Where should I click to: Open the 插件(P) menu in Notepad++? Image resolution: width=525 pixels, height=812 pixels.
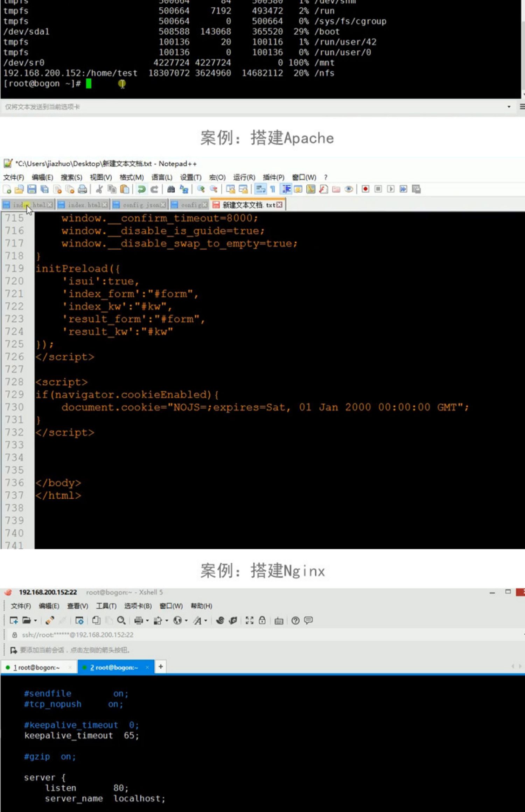tap(273, 177)
